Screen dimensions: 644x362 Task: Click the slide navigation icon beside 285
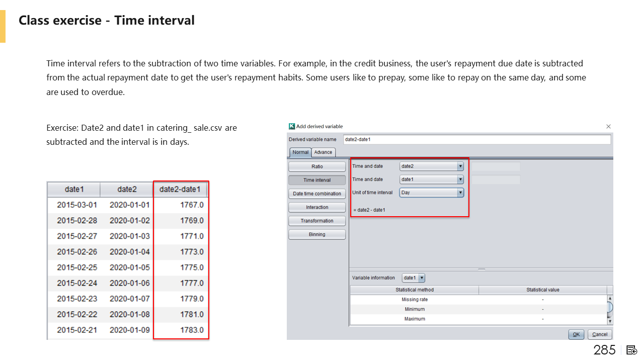pos(632,350)
